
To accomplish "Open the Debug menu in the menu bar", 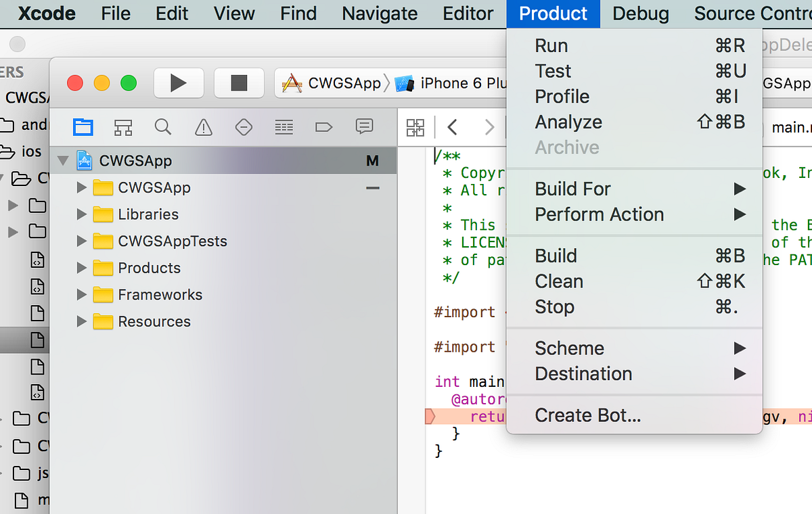I will click(x=639, y=13).
